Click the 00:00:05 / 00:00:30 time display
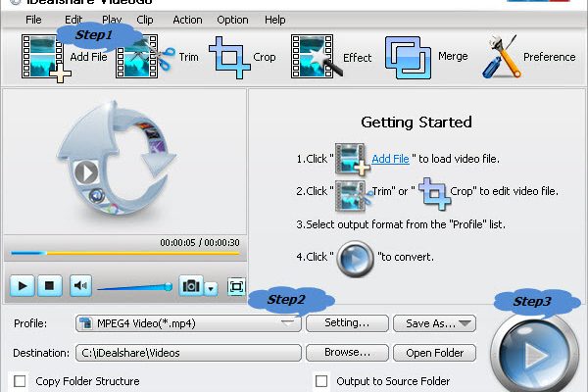 click(200, 243)
